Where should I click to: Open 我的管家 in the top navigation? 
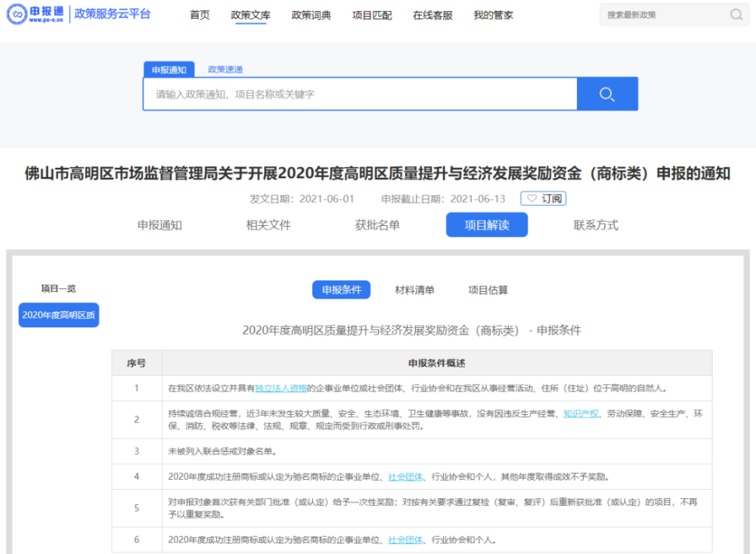(x=493, y=15)
